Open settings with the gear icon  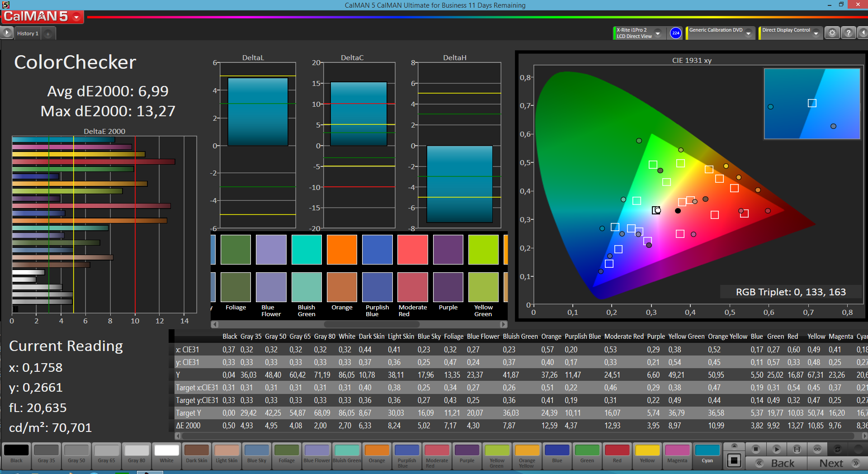coord(832,33)
